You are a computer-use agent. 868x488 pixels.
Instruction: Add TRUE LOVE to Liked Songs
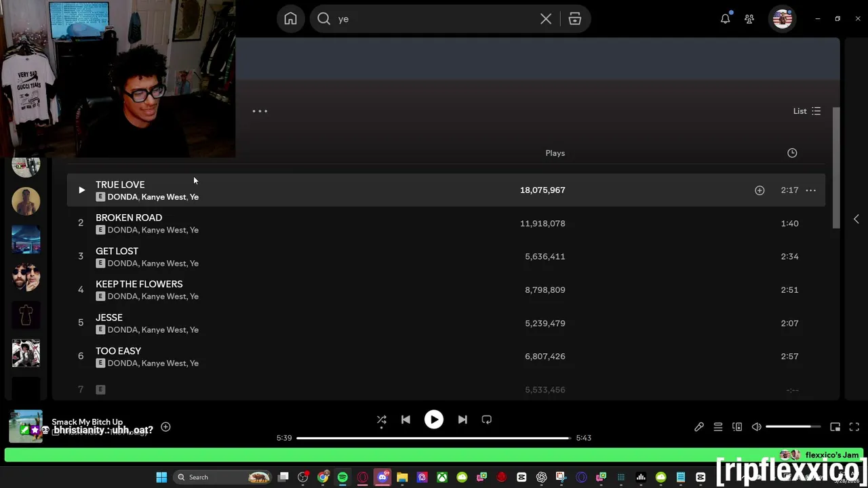coord(759,190)
